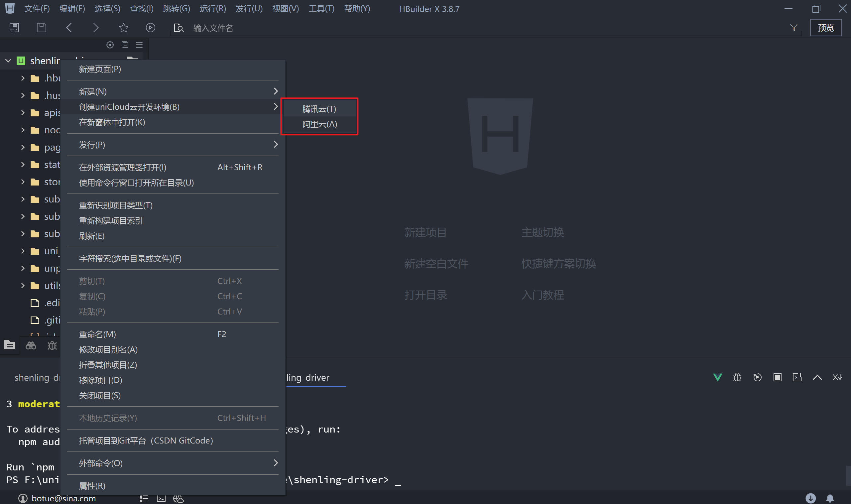851x504 pixels.
Task: Clear terminal output with the X-arrow icon
Action: click(837, 377)
